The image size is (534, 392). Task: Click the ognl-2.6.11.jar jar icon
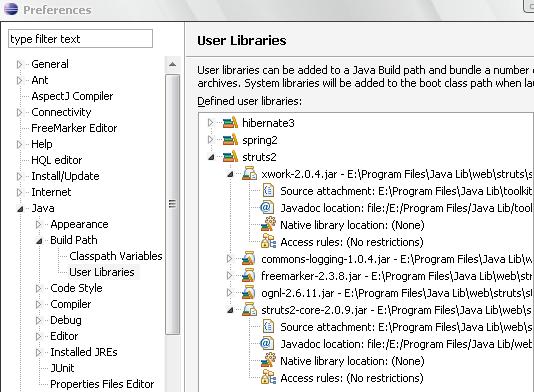(x=249, y=293)
